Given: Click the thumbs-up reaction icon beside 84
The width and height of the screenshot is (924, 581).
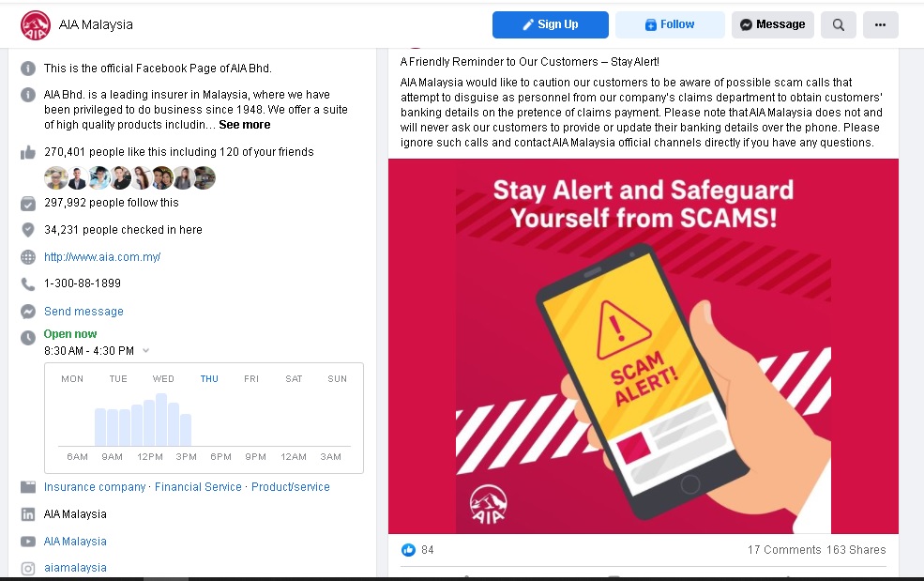Looking at the screenshot, I should pos(408,550).
